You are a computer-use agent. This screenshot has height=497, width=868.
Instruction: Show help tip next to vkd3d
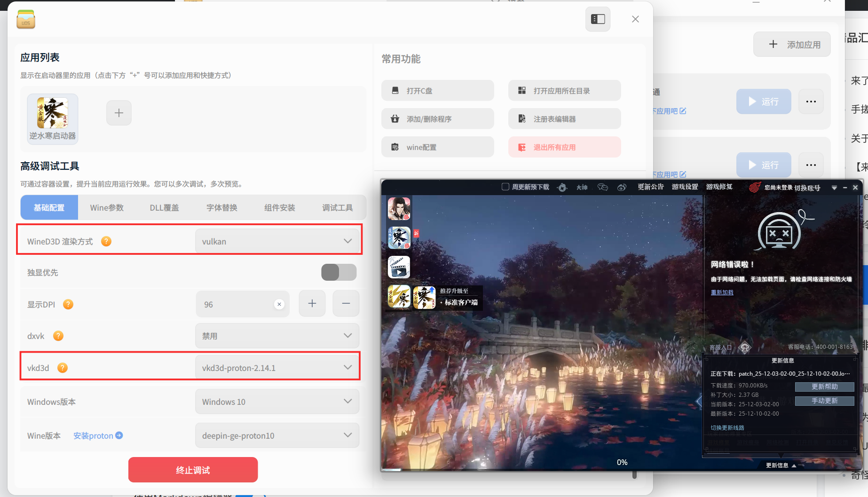pos(63,368)
